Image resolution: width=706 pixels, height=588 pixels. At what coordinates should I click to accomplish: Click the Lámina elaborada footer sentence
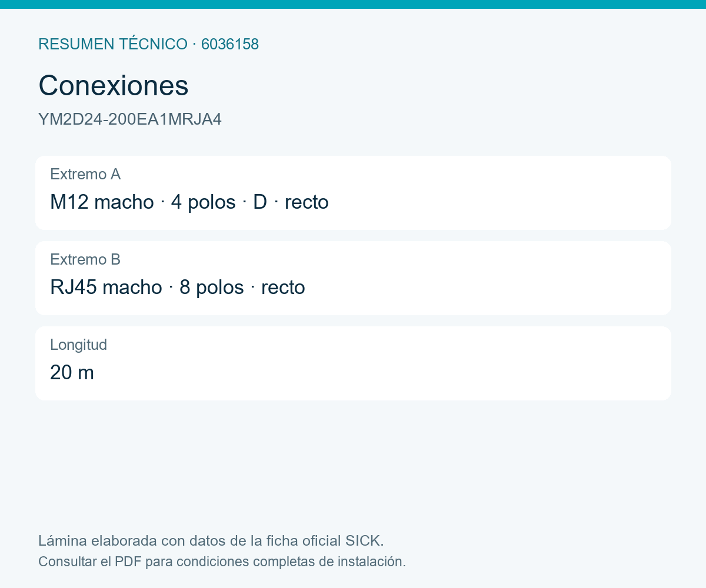coord(211,540)
